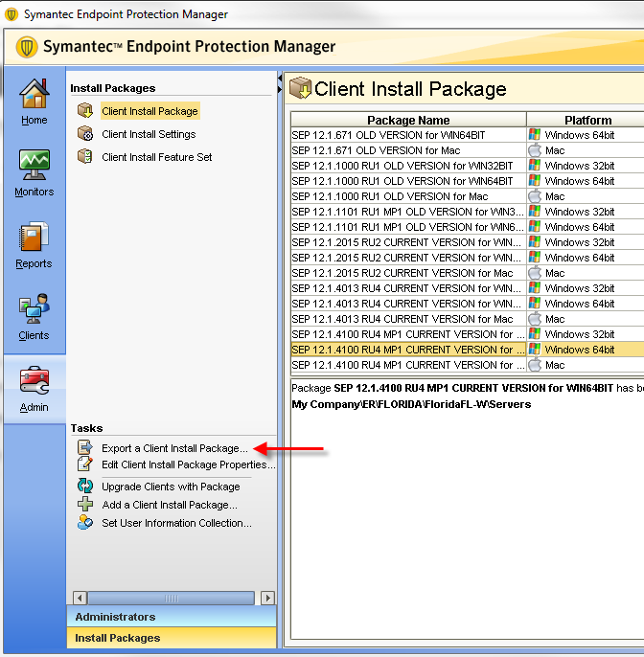Expand the left pane with splitter right arrow

coord(279,89)
